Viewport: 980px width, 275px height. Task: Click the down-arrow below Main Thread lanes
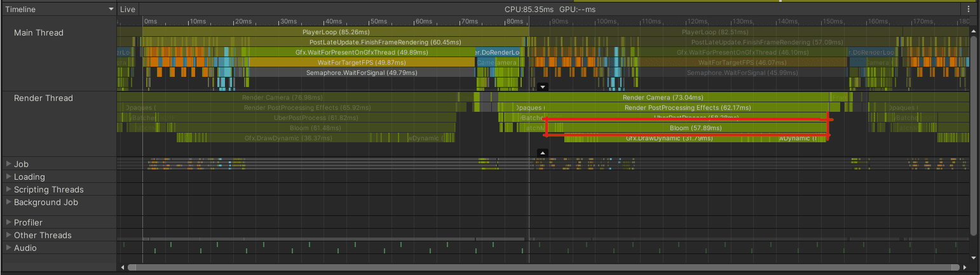(542, 86)
